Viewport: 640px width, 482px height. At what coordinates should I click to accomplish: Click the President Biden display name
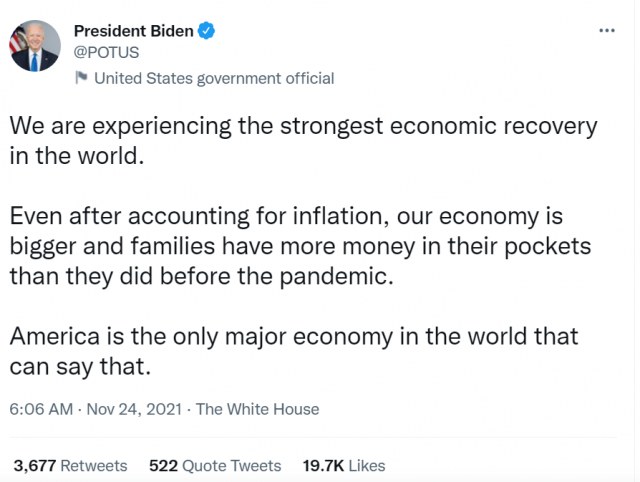click(134, 31)
